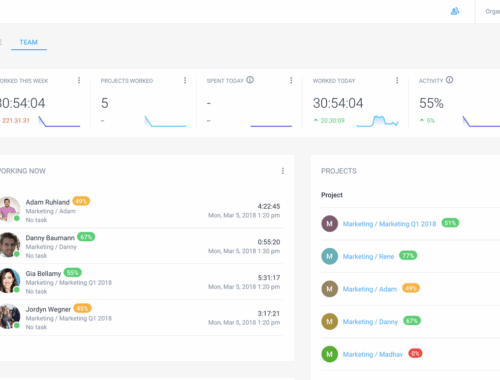Screen dimensions: 500x380
Task: Click Marketing / Adam under Adam Ruhland
Action: click(x=51, y=211)
